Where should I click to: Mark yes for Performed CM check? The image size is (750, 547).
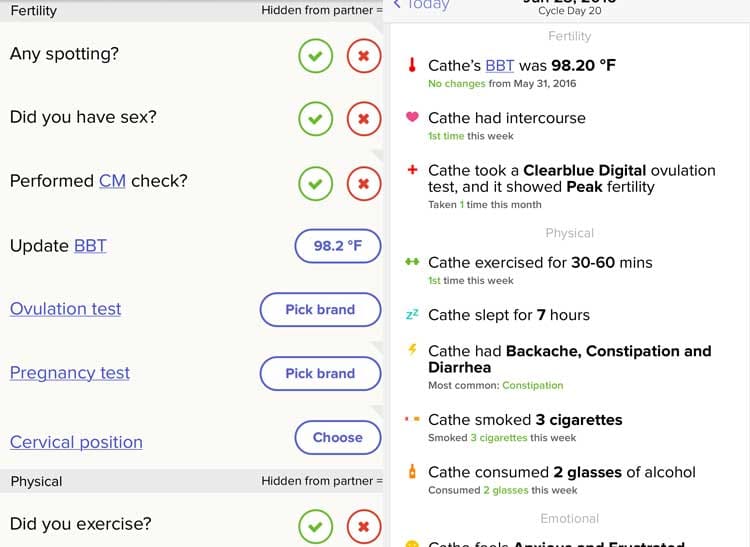click(x=315, y=184)
